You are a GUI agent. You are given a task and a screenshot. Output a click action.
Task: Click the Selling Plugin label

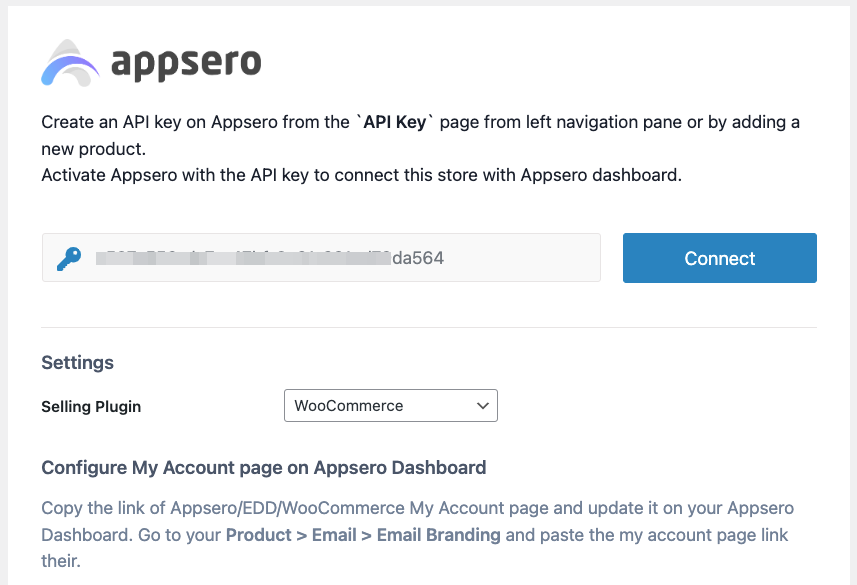(x=91, y=407)
